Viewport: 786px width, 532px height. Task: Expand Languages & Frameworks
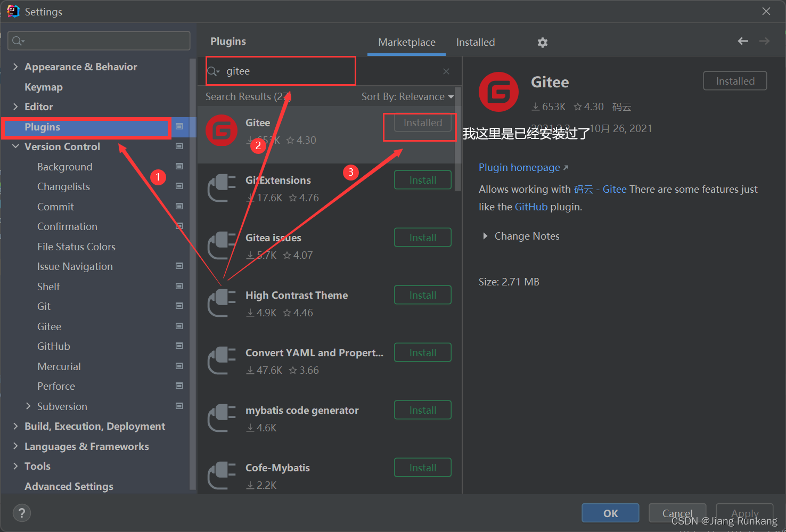tap(15, 446)
